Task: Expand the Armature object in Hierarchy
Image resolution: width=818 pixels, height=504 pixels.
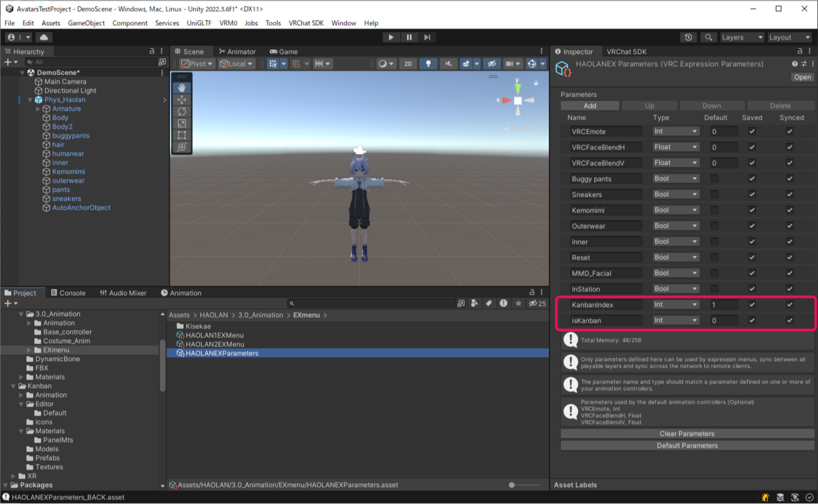Action: (x=39, y=109)
